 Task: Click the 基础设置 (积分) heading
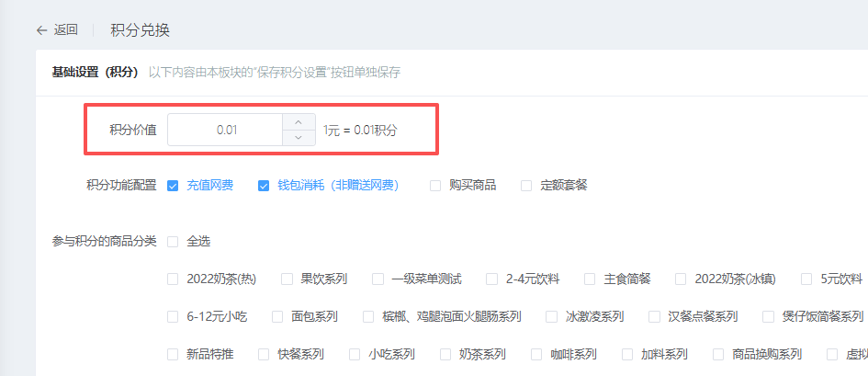tap(95, 73)
